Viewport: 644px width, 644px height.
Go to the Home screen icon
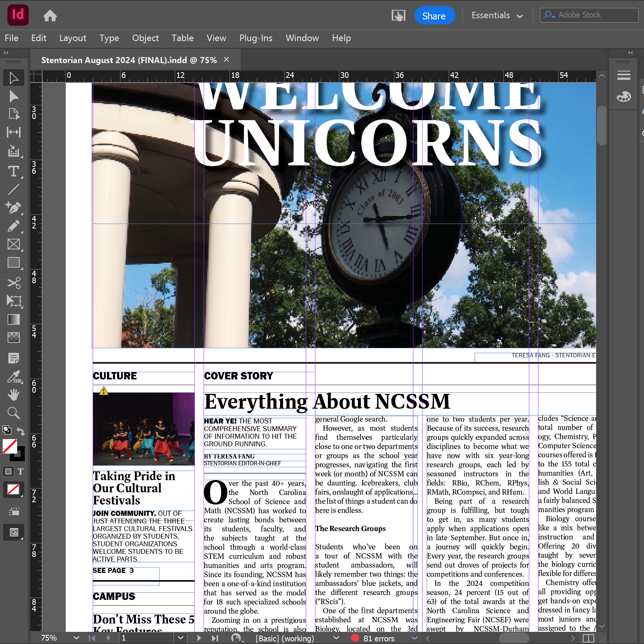(x=50, y=16)
